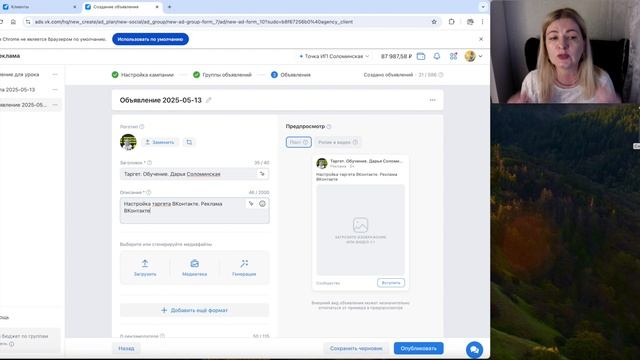
Task: Click headline help question icon
Action: click(149, 162)
